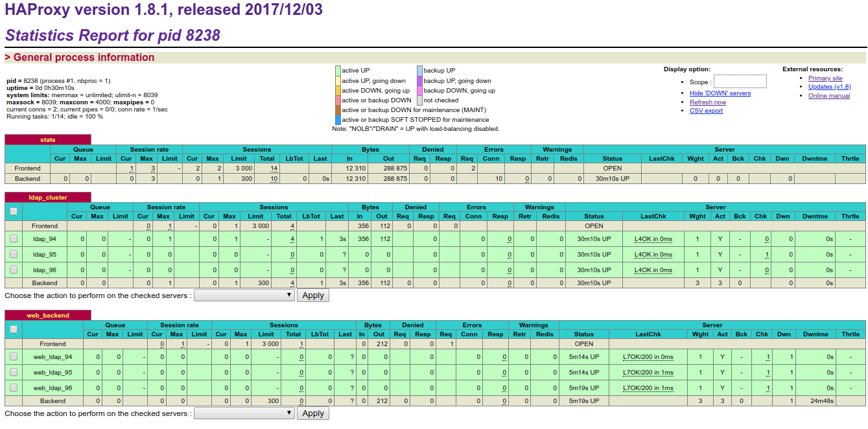Expand the web_backend action dropdown
This screenshot has width=868, height=429.
[244, 413]
